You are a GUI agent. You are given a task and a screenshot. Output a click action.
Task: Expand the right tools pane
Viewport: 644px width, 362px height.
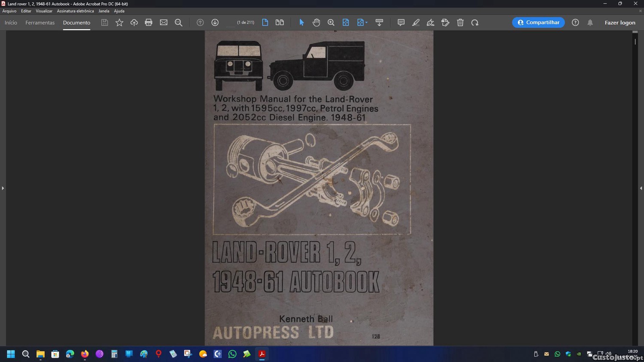(641, 188)
